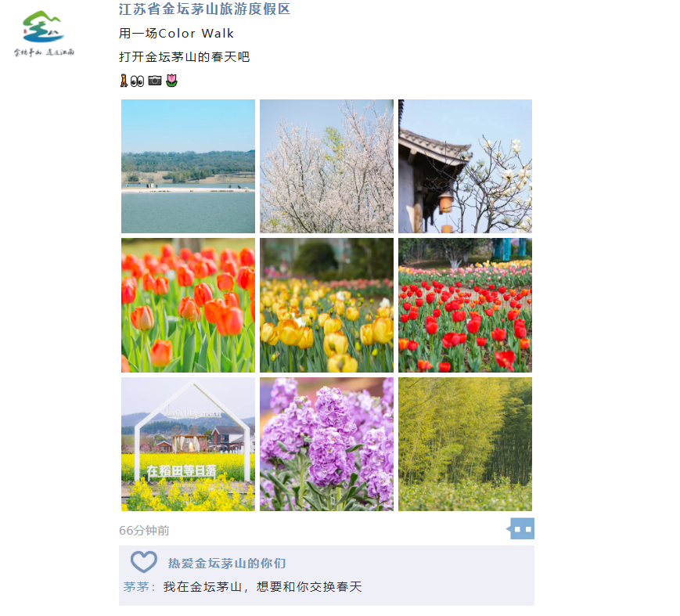Viewport: 680px width, 616px height.
Task: Select the comment 我在金坛茅山，想要和你交换春天
Action: tap(262, 586)
